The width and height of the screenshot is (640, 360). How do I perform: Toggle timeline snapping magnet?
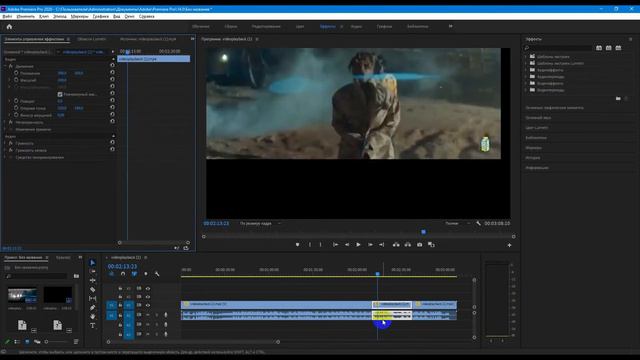click(123, 274)
